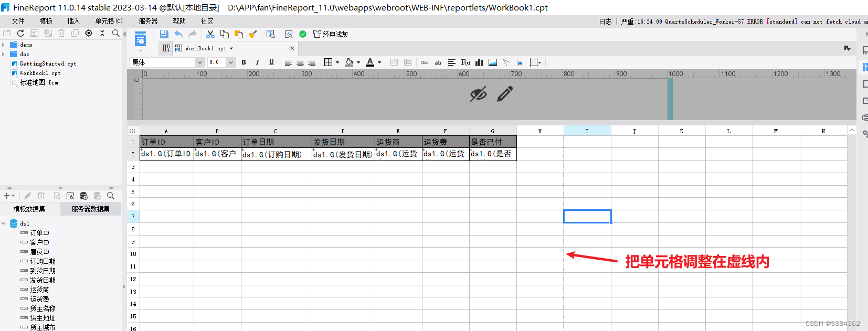Switch to 服务器数据集 tab
Screen dimensions: 868x331
[x=91, y=209]
